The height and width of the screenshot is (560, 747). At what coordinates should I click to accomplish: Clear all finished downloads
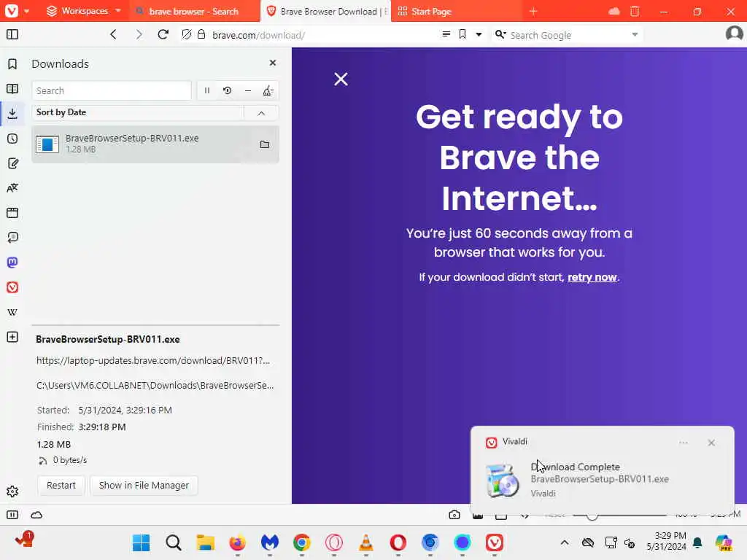268,90
